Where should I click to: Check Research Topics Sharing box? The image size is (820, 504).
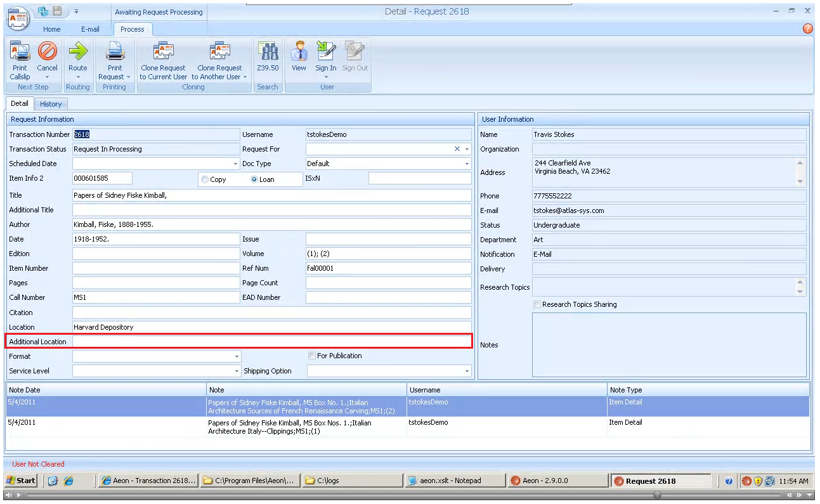[537, 304]
